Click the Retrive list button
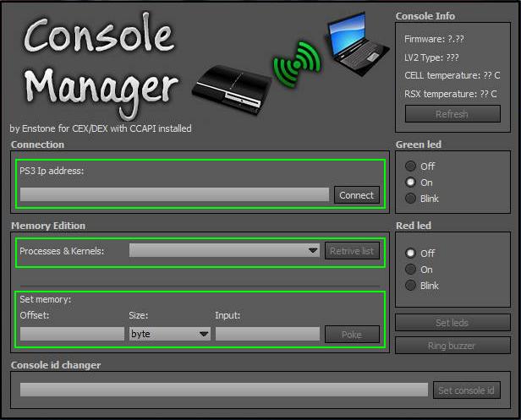Image resolution: width=521 pixels, height=420 pixels. coord(352,251)
